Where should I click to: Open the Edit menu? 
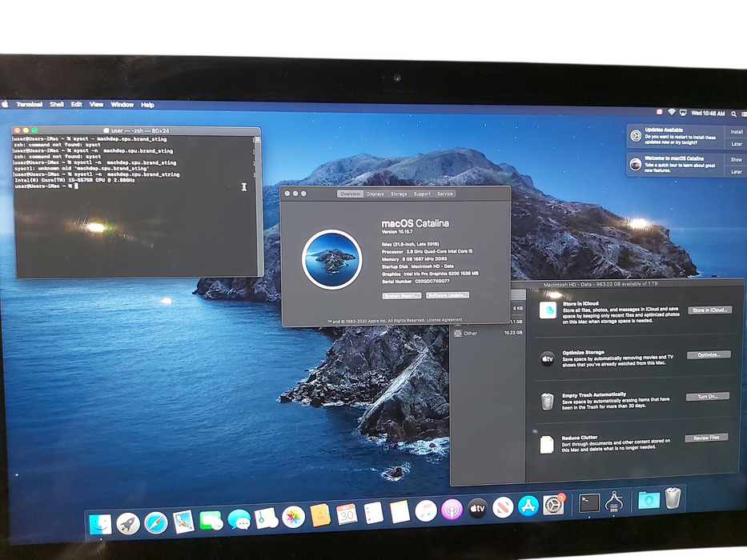[x=77, y=104]
